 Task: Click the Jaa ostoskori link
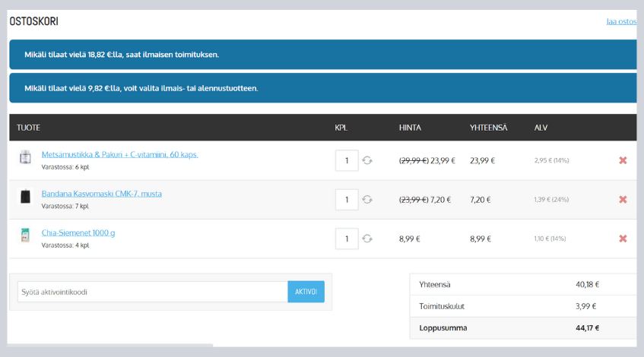click(621, 21)
